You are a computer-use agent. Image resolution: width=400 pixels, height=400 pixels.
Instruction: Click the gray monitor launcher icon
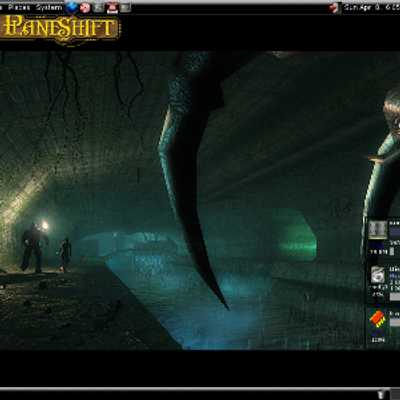tap(126, 7)
